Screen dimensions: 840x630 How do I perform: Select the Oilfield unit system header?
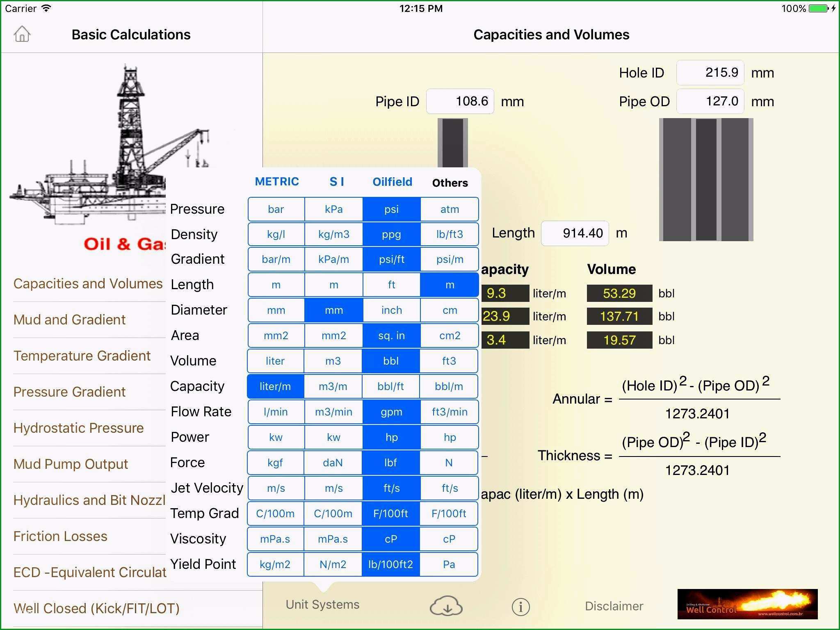pos(392,182)
